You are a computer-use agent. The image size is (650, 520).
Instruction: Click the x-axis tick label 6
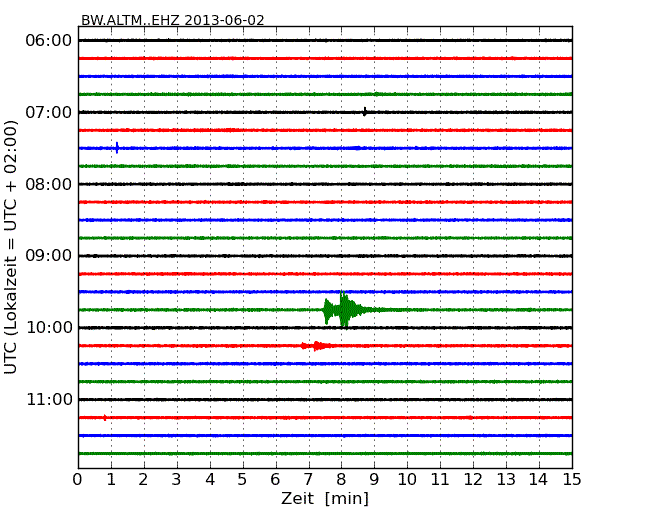pos(275,480)
